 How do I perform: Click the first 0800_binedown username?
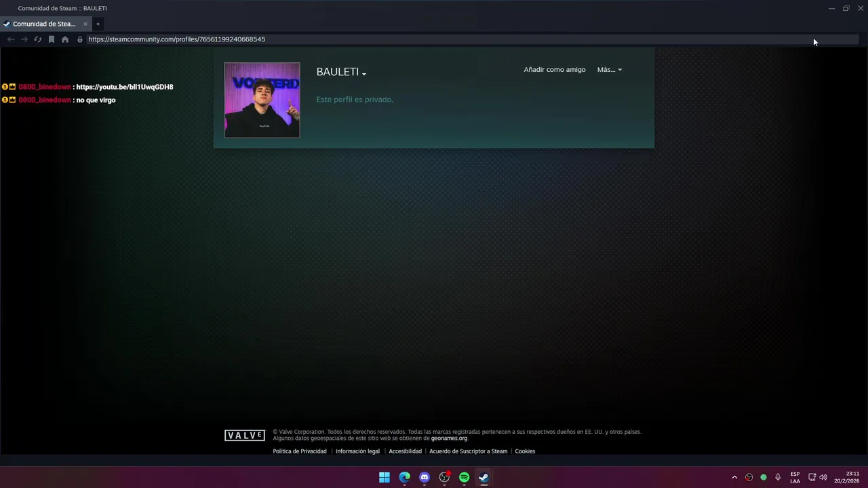click(45, 87)
